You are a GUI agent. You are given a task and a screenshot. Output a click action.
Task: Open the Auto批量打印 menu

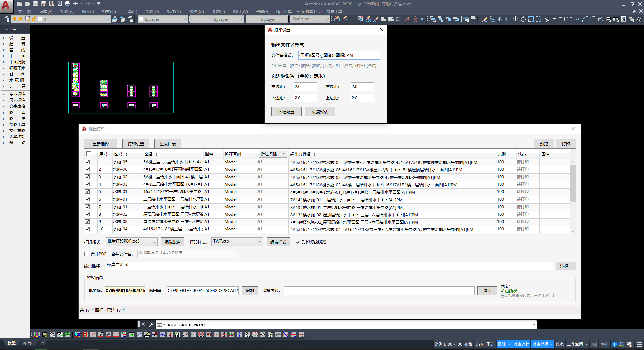coord(309,11)
